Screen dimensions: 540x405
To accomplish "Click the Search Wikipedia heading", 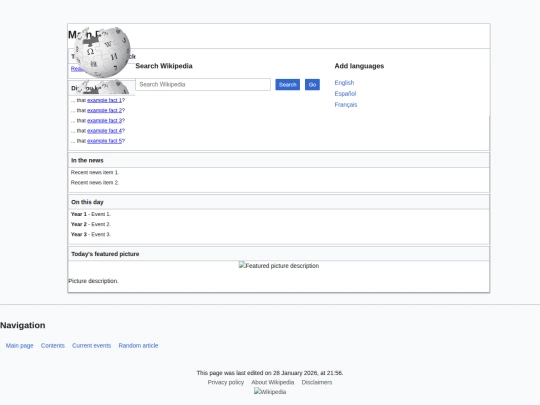I will (164, 66).
